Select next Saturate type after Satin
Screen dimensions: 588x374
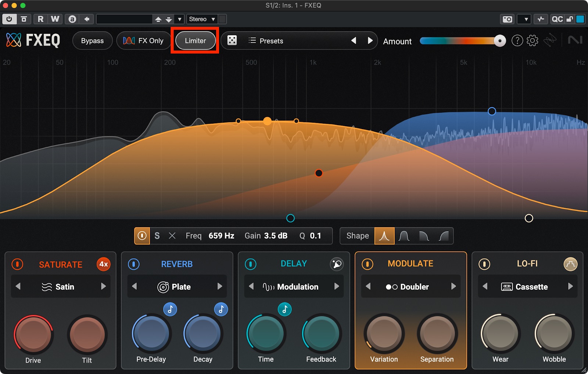103,286
